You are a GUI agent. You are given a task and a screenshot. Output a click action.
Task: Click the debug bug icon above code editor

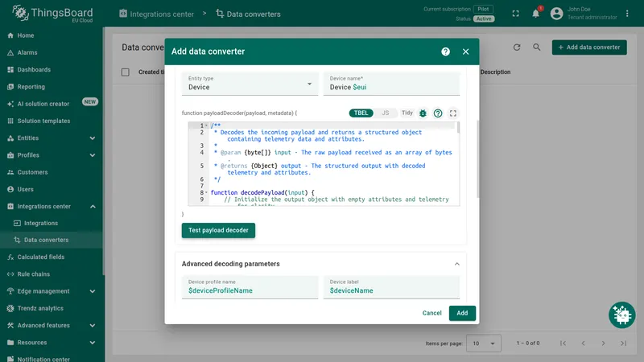pyautogui.click(x=423, y=113)
